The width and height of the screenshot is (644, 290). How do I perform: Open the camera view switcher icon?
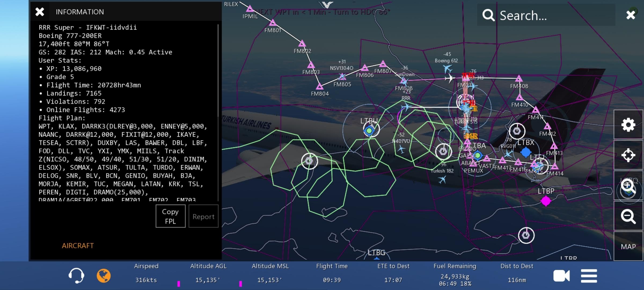[x=561, y=276]
